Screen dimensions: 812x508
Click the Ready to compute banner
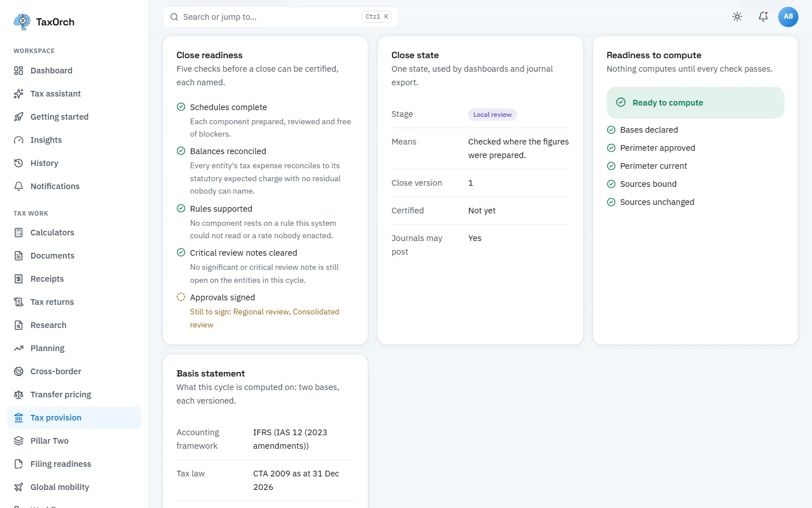point(695,103)
